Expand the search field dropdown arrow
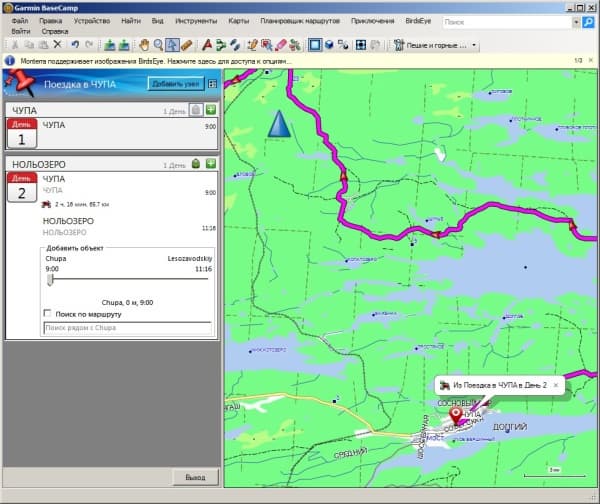This screenshot has height=504, width=600. tap(576, 22)
